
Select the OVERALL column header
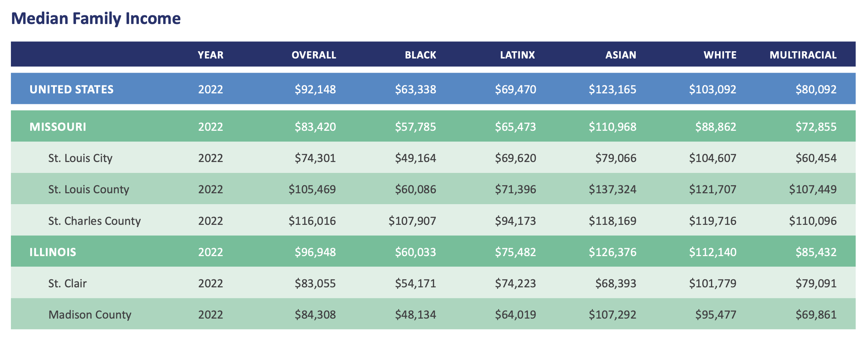tap(314, 55)
